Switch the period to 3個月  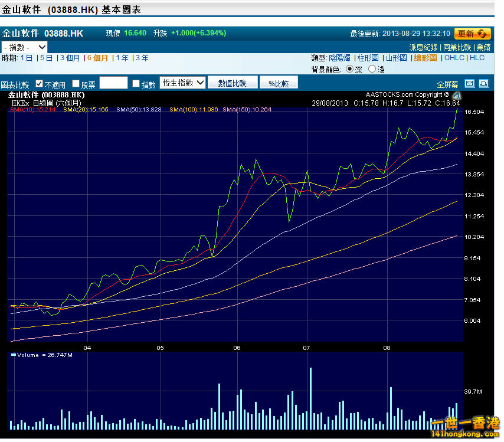click(x=70, y=58)
